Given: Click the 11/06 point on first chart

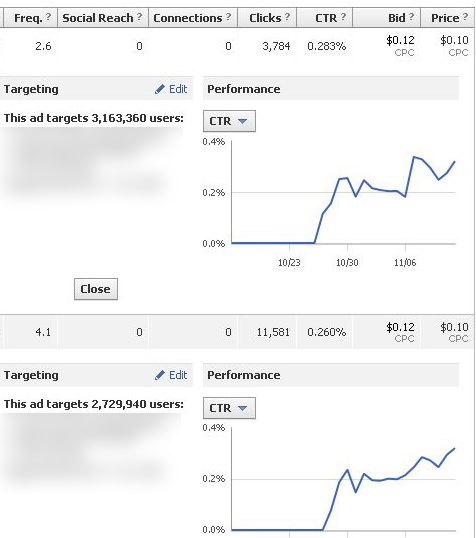Looking at the screenshot, I should 405,197.
